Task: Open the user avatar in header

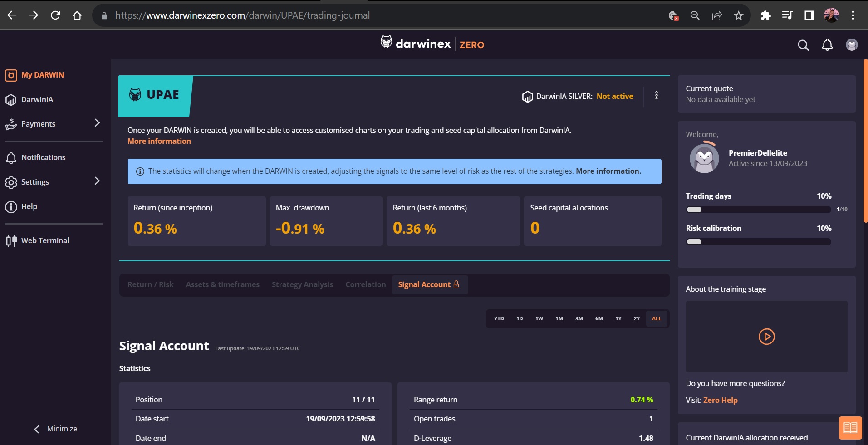Action: tap(852, 45)
